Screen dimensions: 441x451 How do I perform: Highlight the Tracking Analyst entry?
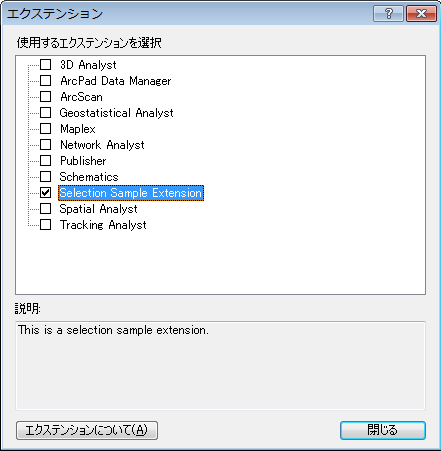tap(103, 225)
